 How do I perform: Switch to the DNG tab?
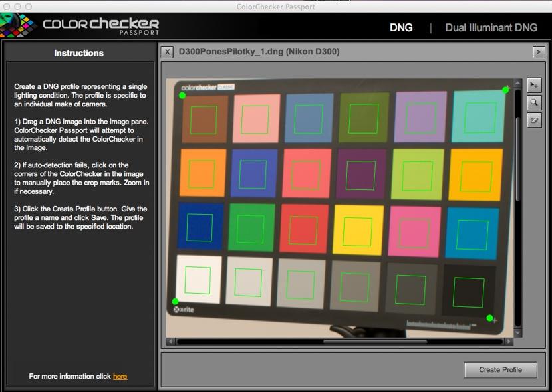401,27
